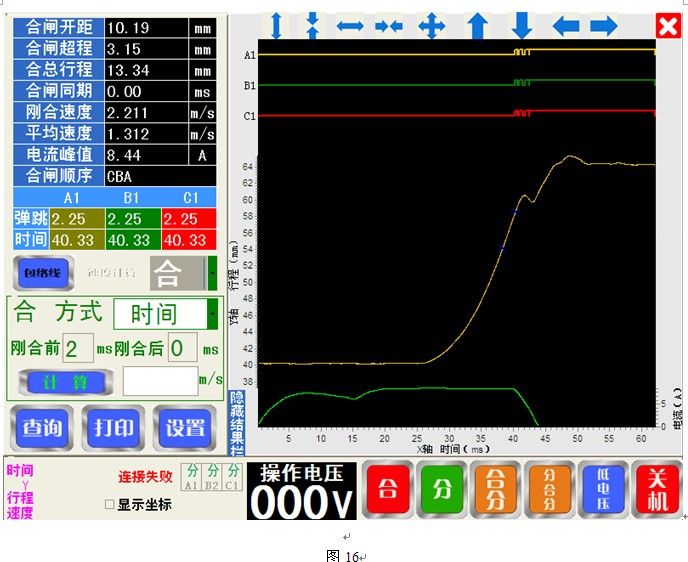Click the red 合 close operation button
688x562 pixels.
point(388,489)
